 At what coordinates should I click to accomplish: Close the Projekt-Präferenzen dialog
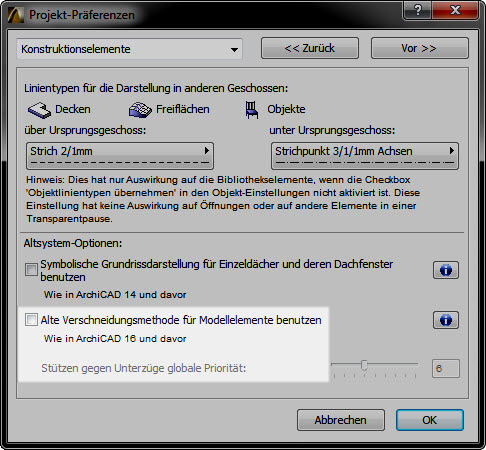[455, 10]
